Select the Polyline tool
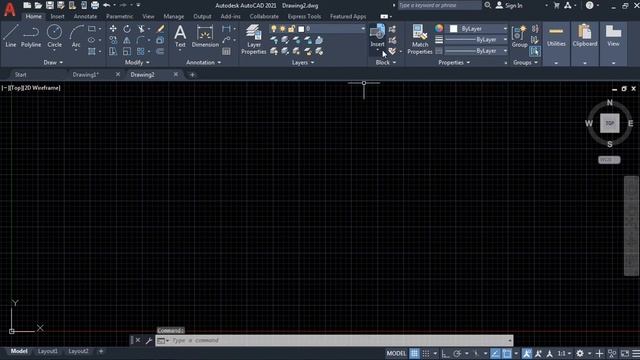Image resolution: width=640 pixels, height=360 pixels. click(31, 36)
